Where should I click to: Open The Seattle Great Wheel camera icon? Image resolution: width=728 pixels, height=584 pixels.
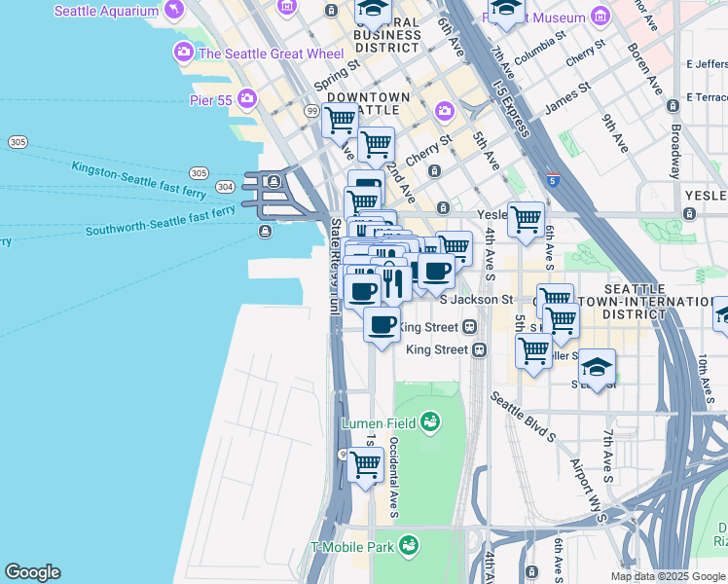(x=183, y=52)
